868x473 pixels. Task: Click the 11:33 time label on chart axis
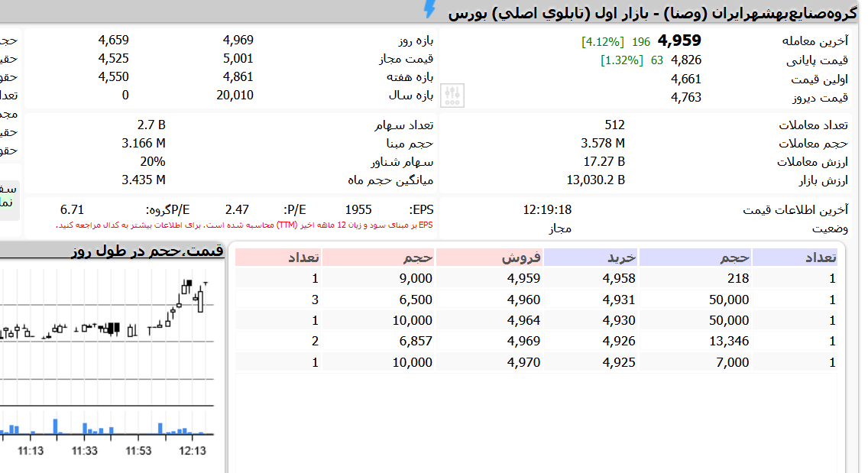click(84, 451)
